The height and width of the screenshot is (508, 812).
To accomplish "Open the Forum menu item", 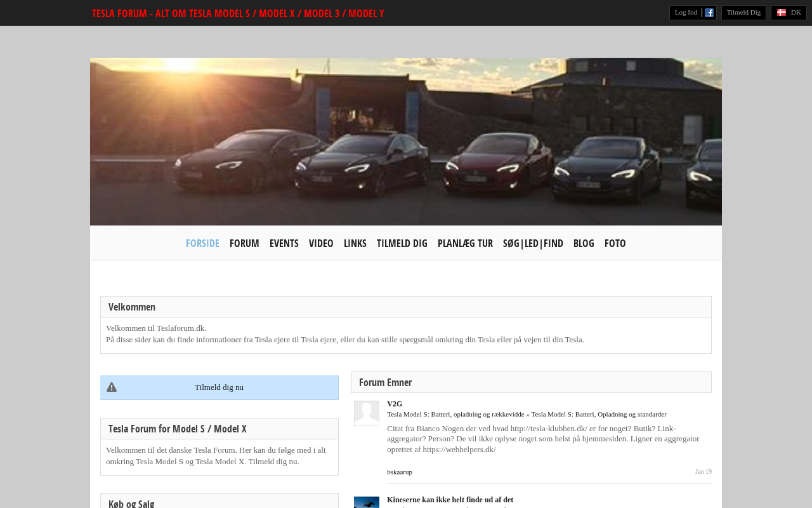I will (x=244, y=243).
